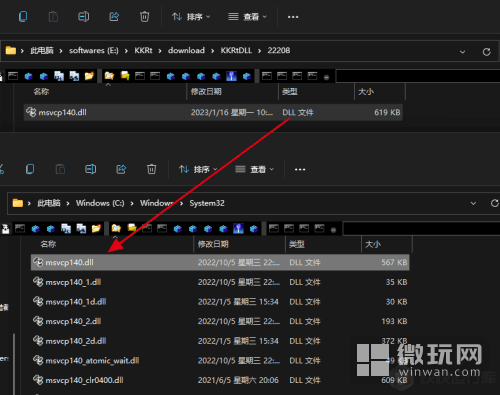
Task: Click KKRtDLL in the upper breadcrumb
Action: [236, 50]
